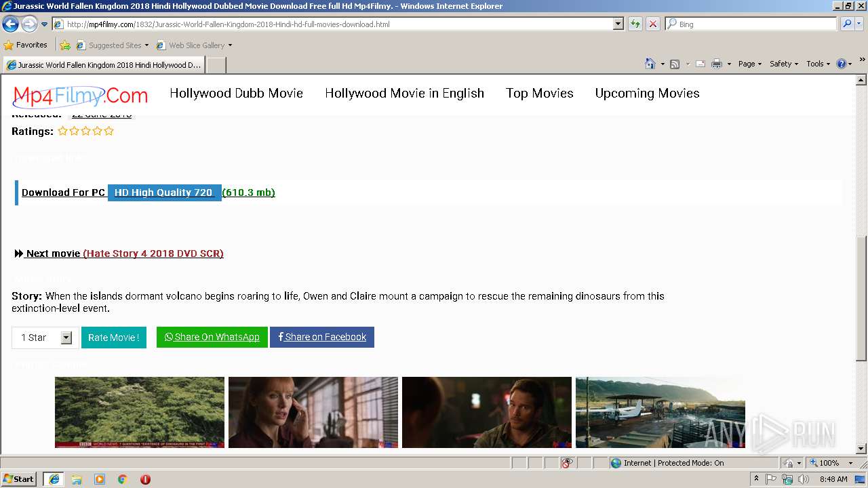
Task: Click the Rate Movie! button
Action: click(114, 338)
